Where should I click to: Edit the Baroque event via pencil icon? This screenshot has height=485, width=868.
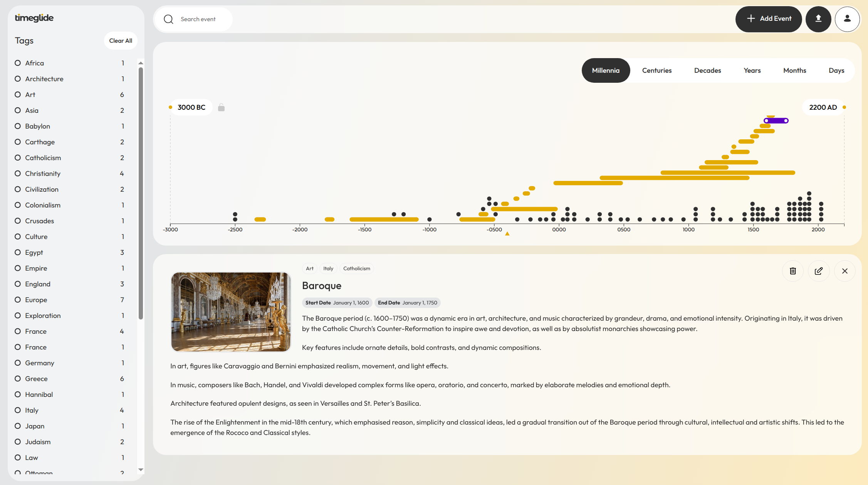click(819, 271)
